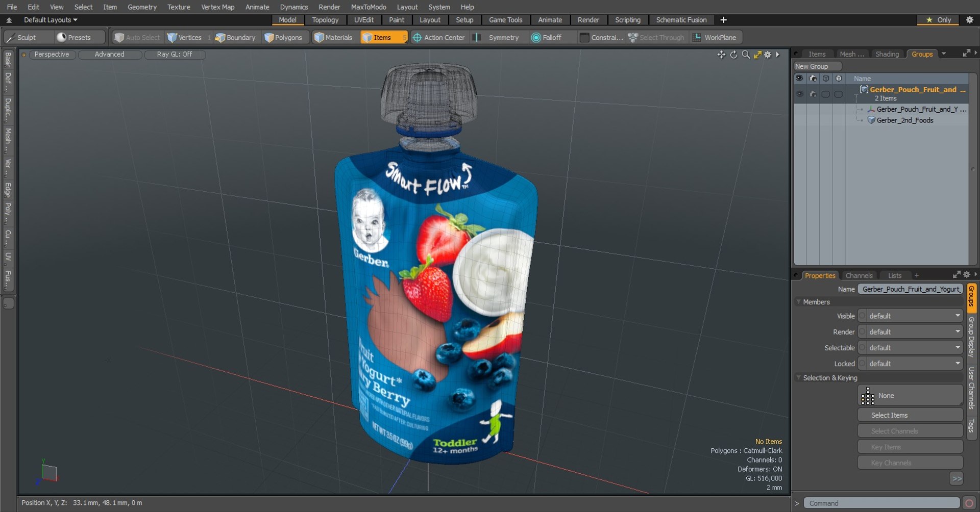Click the double arrow expand button
The height and width of the screenshot is (512, 980).
pyautogui.click(x=957, y=478)
